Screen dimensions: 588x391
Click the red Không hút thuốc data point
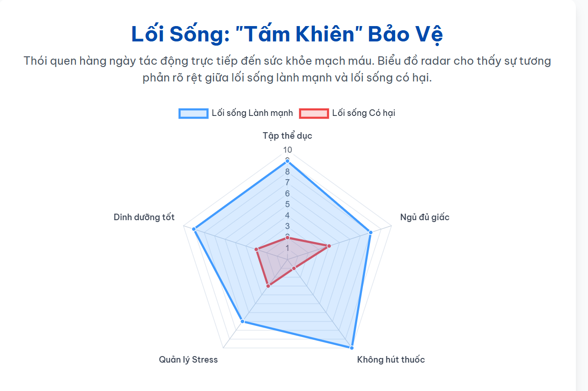tap(294, 269)
